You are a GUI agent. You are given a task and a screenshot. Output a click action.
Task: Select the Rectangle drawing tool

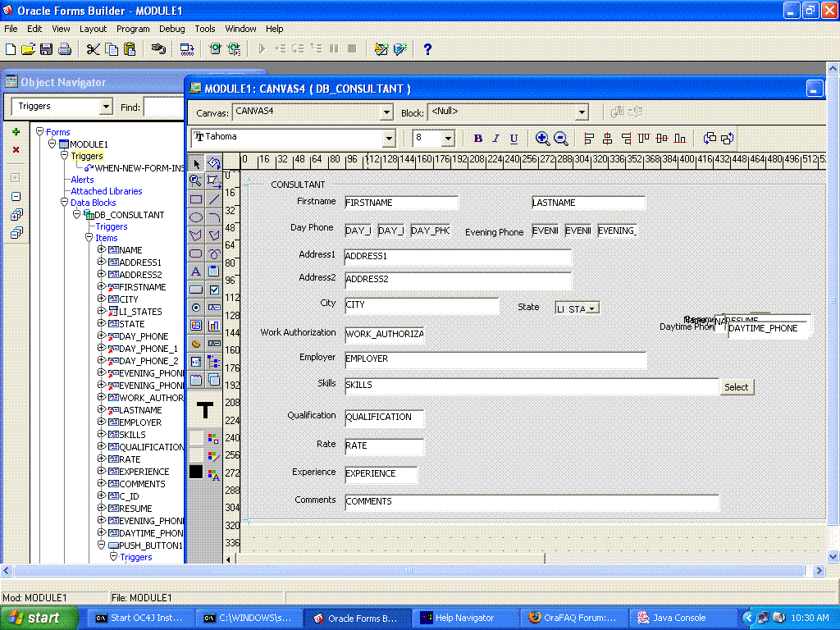click(196, 199)
